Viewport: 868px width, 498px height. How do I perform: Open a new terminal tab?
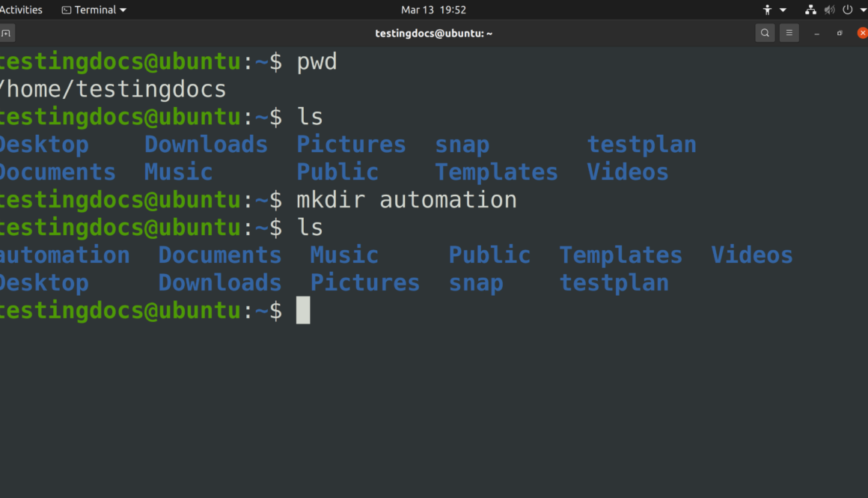6,33
